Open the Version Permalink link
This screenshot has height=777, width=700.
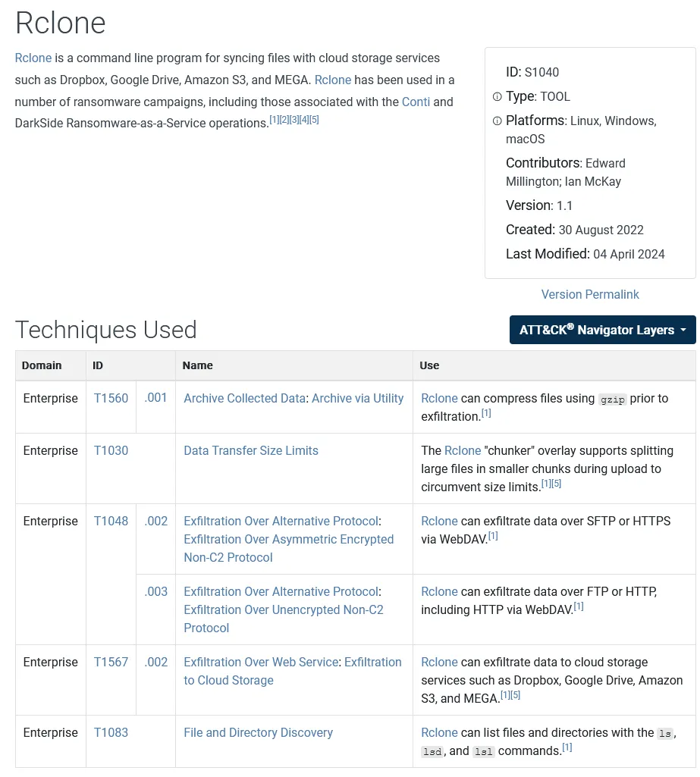(589, 294)
